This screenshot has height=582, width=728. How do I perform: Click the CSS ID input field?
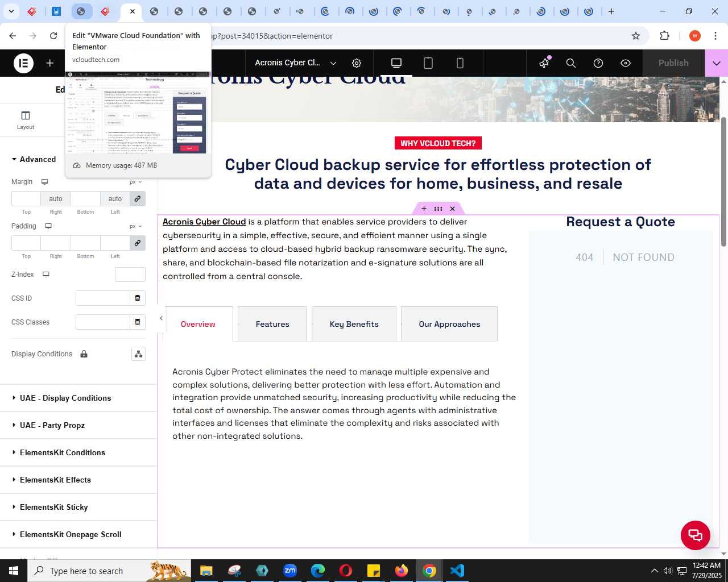click(103, 298)
